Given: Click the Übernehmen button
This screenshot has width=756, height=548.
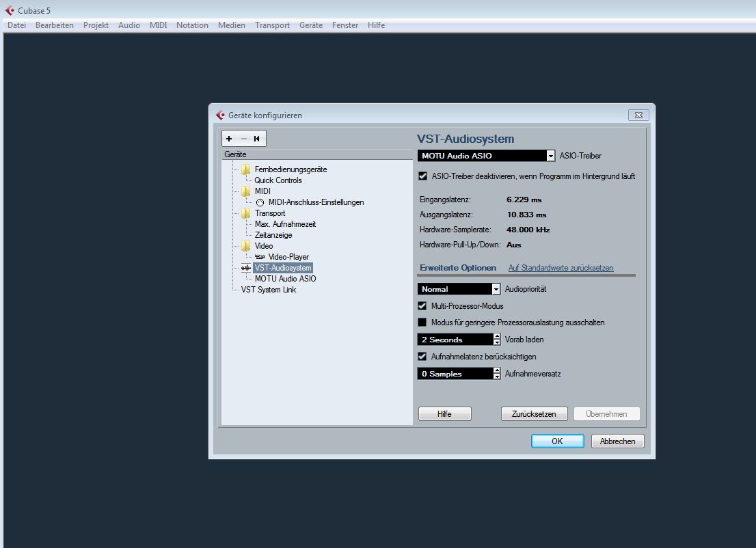Looking at the screenshot, I should (606, 414).
